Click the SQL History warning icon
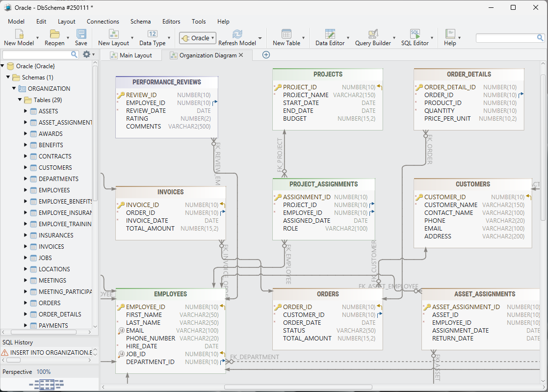The image size is (548, 392). (5, 353)
